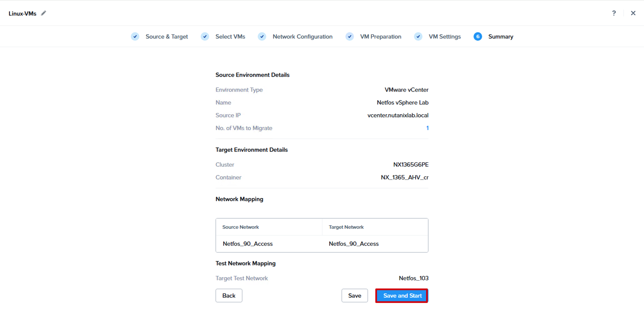Go to the Select VMs step
Viewport: 644px width, 332px height.
[x=230, y=36]
